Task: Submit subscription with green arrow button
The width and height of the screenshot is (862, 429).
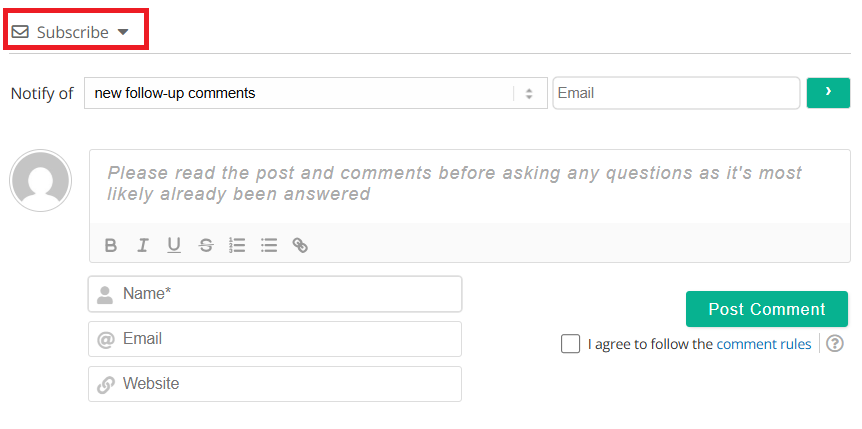Action: pos(828,93)
